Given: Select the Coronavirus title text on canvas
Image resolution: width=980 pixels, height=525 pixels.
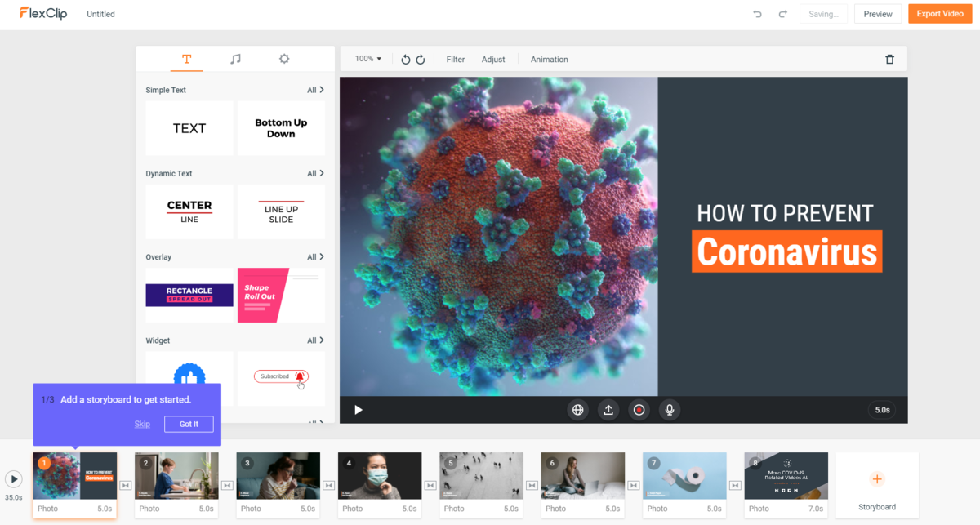Looking at the screenshot, I should (x=787, y=251).
